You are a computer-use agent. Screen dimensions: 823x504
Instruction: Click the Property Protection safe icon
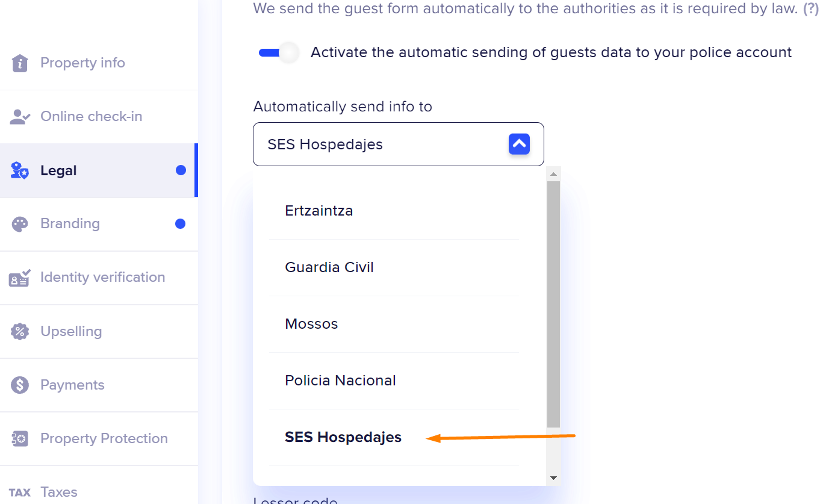(20, 439)
